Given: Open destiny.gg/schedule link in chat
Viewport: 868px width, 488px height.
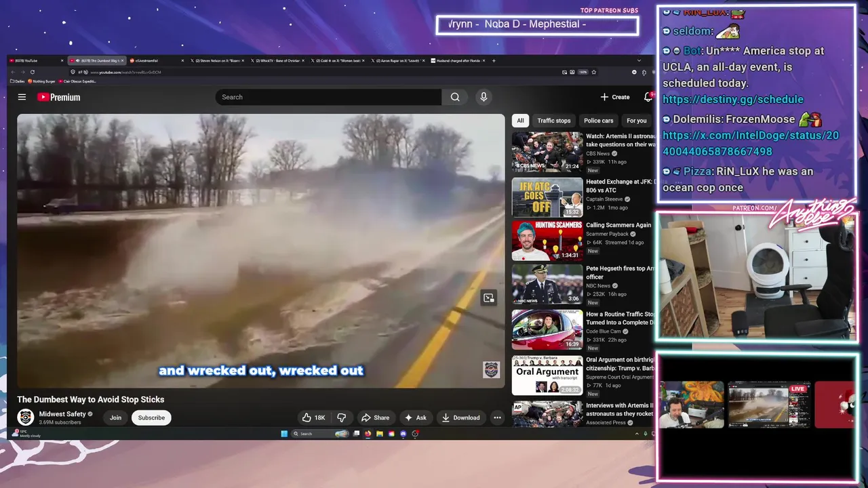Looking at the screenshot, I should [733, 100].
